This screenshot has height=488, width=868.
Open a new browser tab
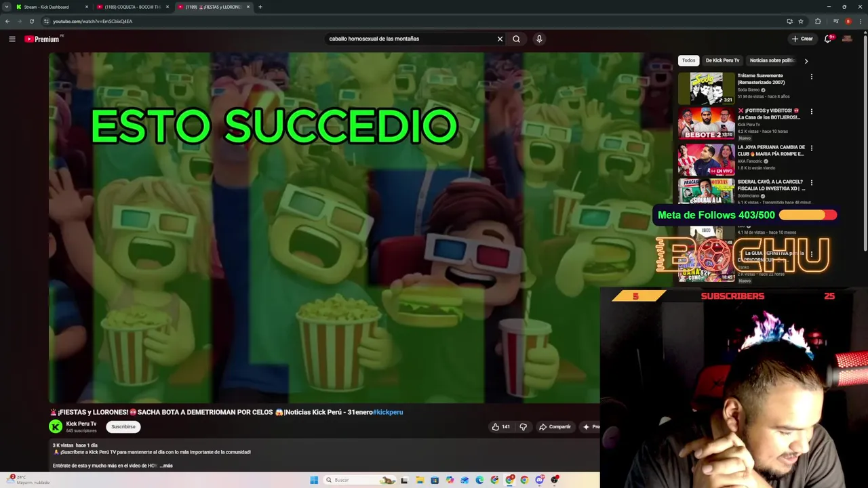tap(260, 7)
